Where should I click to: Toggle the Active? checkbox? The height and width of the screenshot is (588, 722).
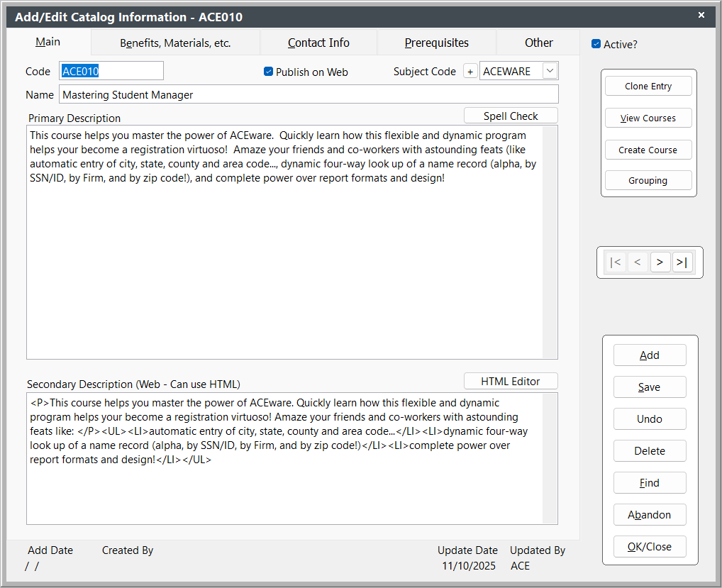point(596,44)
